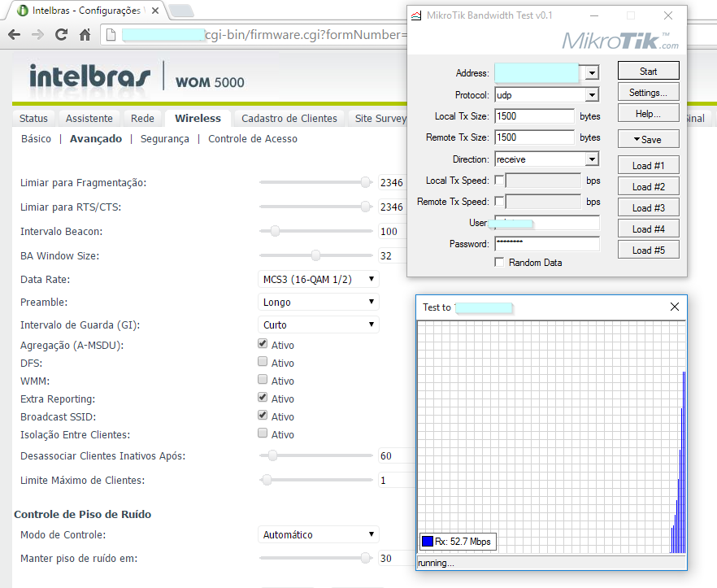Close the Test to graph window
Image resolution: width=717 pixels, height=588 pixels.
pyautogui.click(x=675, y=307)
